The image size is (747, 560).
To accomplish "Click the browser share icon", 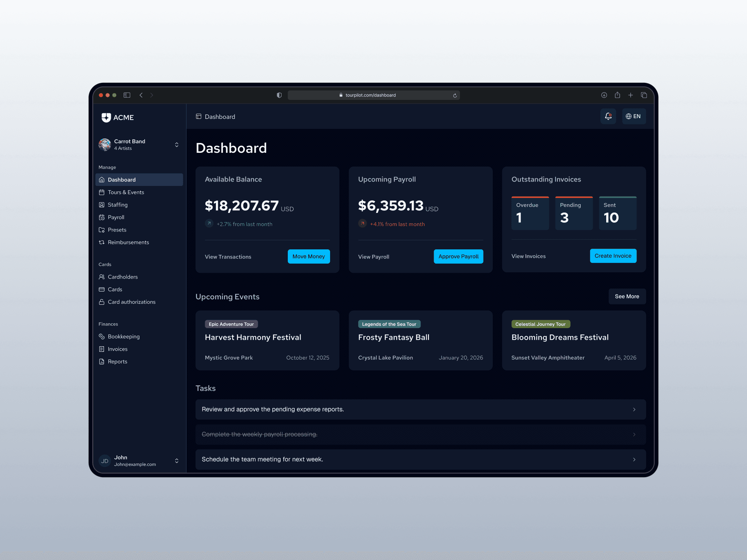I will pos(617,95).
